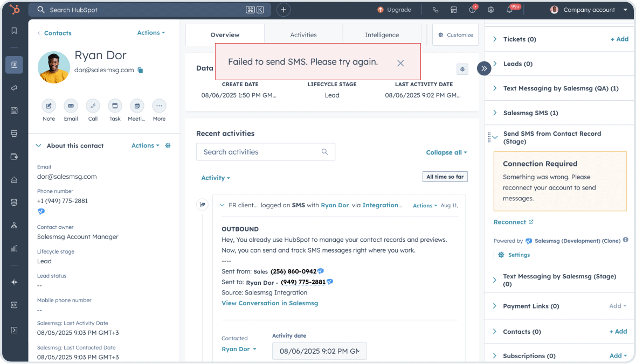Open the More actions ellipsis icon

(x=159, y=106)
